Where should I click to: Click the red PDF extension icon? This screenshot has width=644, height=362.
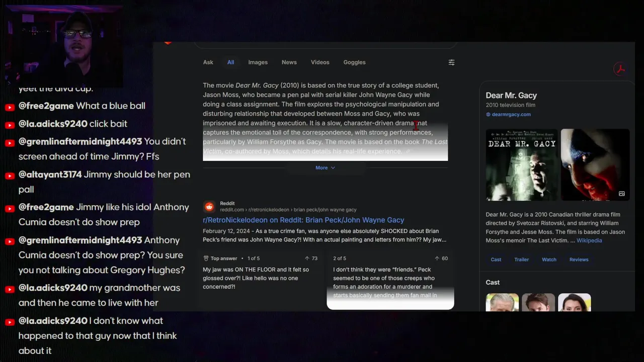pos(620,69)
